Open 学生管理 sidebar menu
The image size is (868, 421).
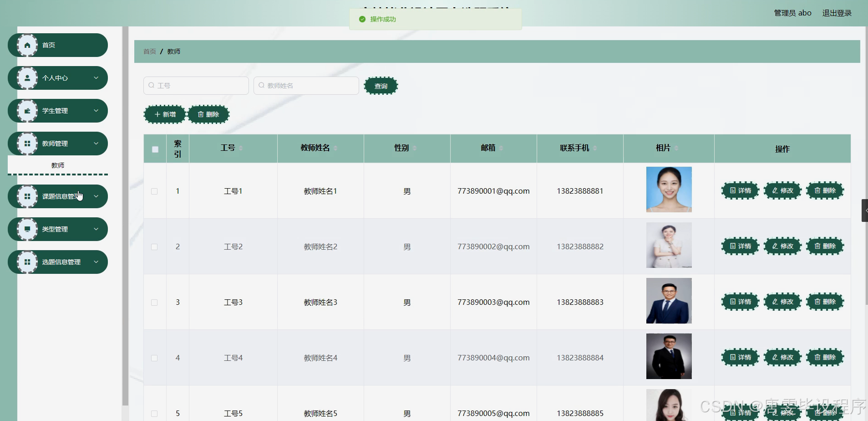tap(58, 111)
